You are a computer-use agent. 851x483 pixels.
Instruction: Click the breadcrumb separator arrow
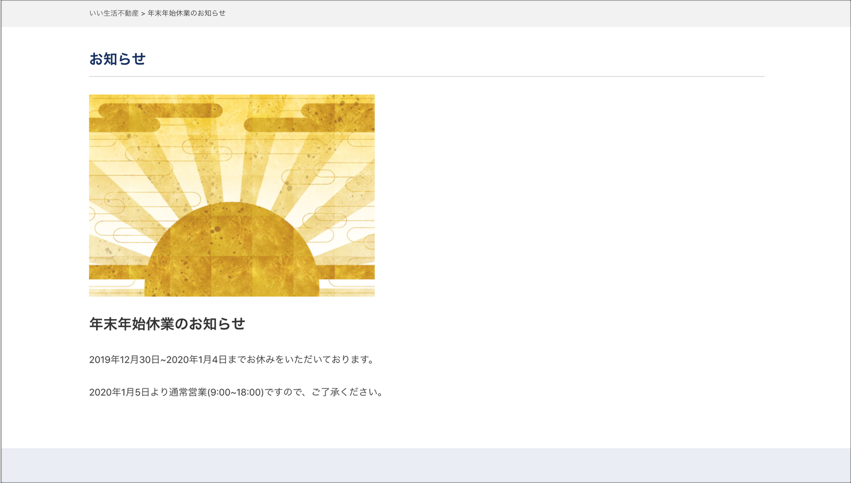pos(143,13)
